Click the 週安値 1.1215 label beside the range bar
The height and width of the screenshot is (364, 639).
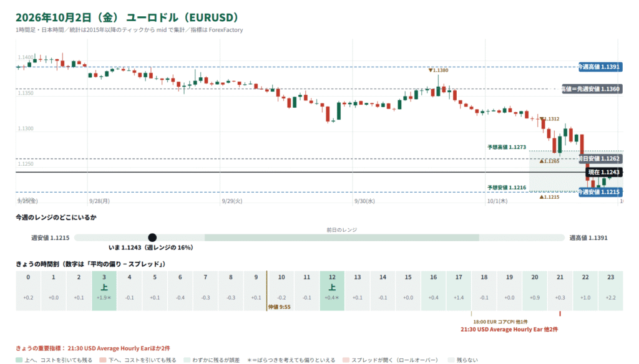pyautogui.click(x=50, y=237)
